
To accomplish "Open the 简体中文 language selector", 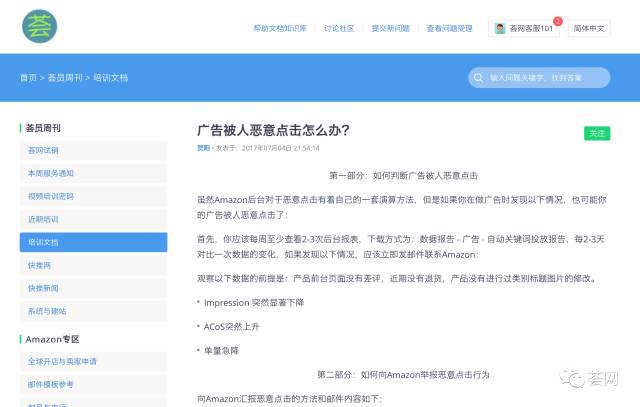I will 589,29.
